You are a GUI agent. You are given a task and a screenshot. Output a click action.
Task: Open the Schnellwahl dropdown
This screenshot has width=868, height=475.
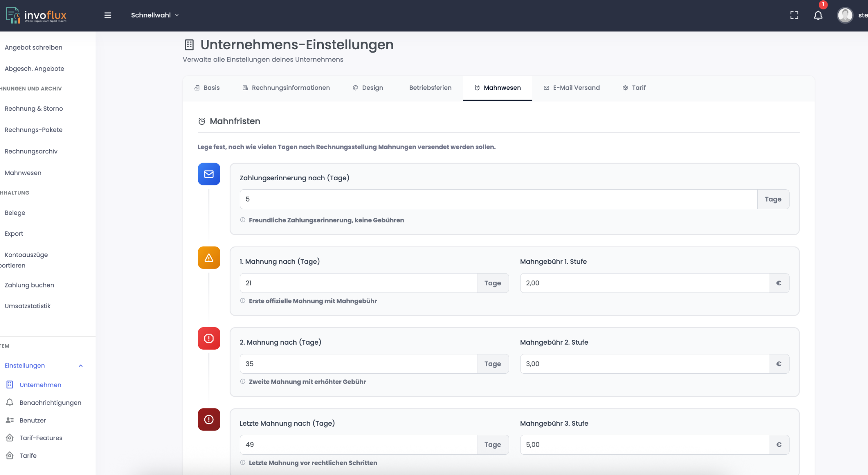(x=155, y=15)
